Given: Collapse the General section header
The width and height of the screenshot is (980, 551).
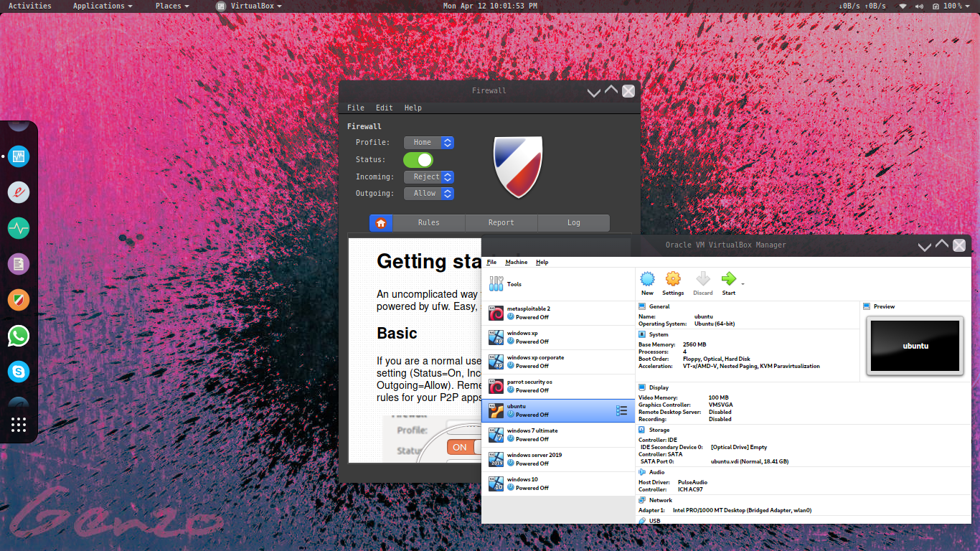Looking at the screenshot, I should pyautogui.click(x=659, y=306).
